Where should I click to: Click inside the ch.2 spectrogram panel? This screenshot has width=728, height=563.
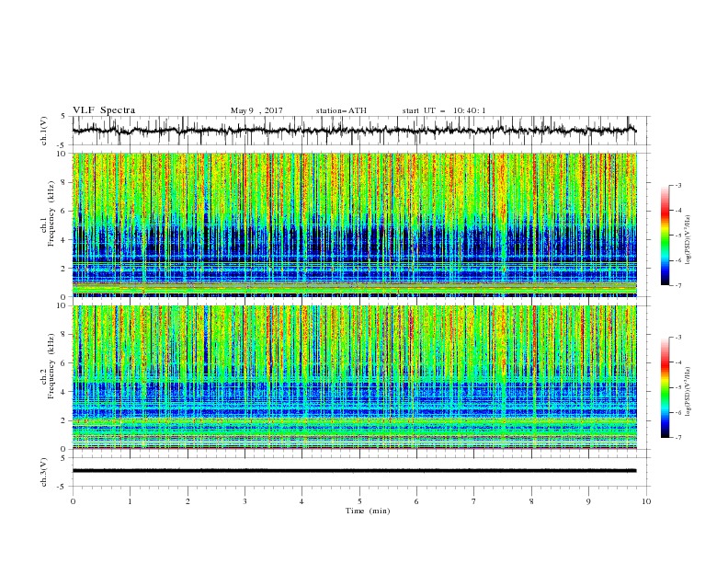355,377
